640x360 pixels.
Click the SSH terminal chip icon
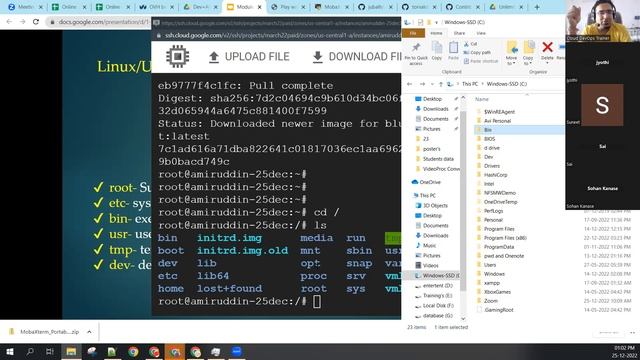(178, 56)
